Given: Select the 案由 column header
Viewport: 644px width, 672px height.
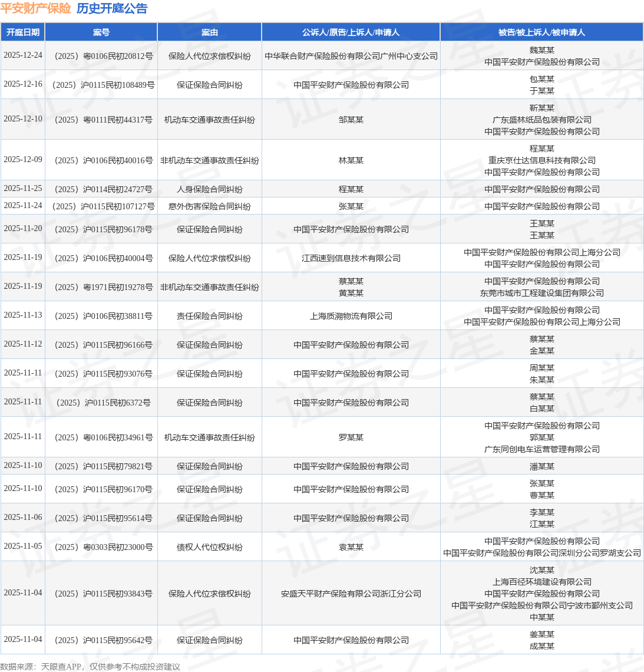Looking at the screenshot, I should (210, 32).
